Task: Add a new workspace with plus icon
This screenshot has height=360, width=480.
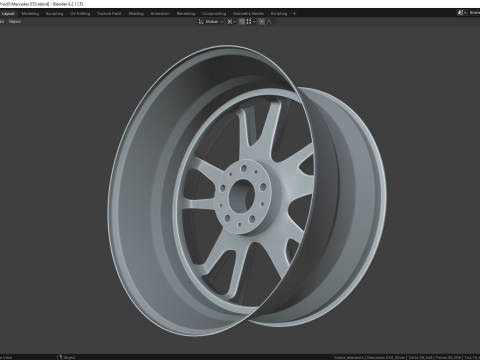Action: coord(294,14)
